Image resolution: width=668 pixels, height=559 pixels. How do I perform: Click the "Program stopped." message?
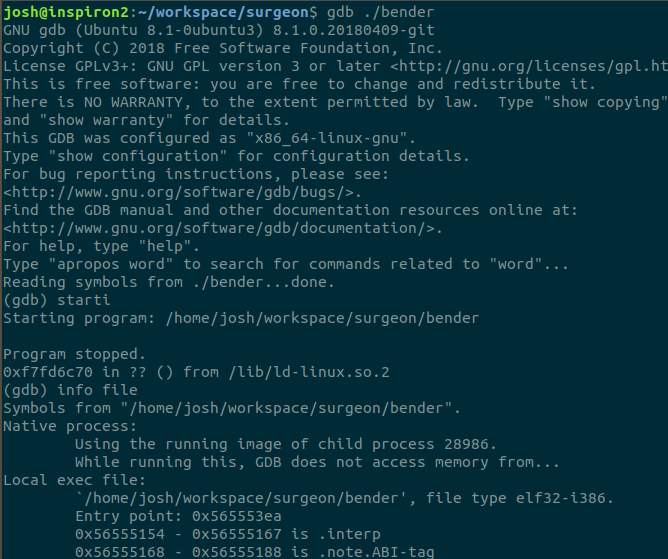(x=73, y=353)
